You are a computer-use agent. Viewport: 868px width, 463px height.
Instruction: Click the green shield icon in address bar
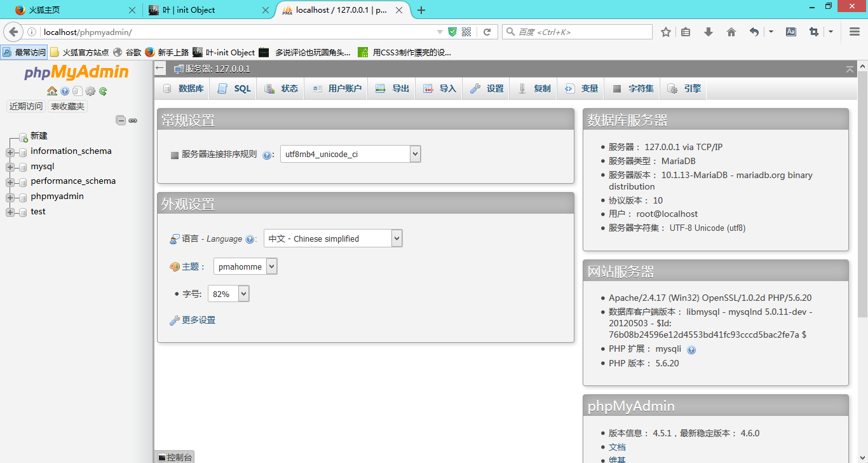click(452, 32)
